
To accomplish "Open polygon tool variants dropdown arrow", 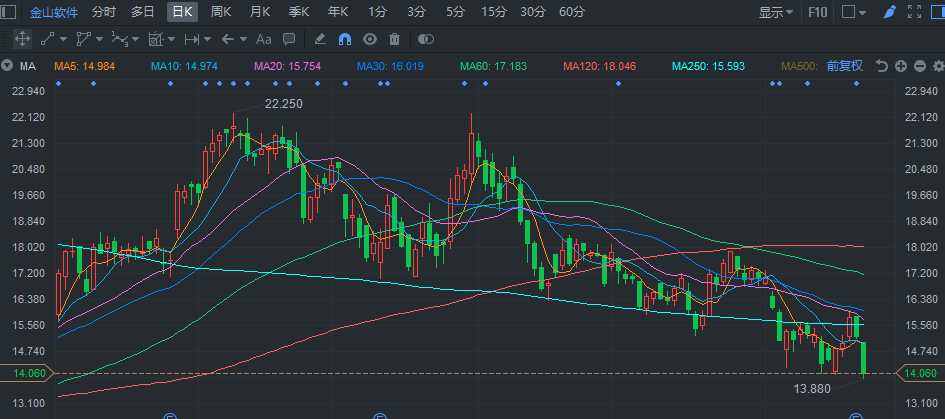I will (x=99, y=39).
